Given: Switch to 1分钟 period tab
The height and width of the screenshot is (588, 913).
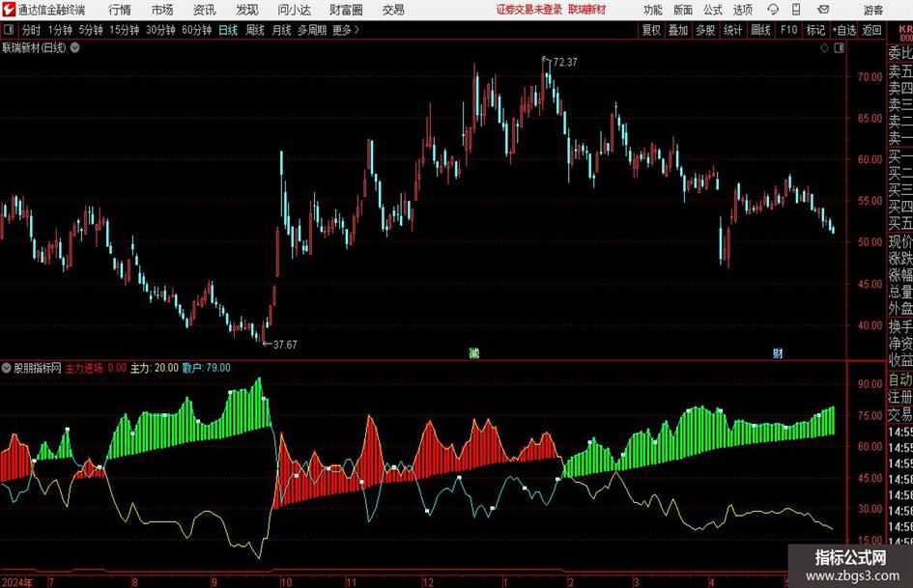Looking at the screenshot, I should 60,30.
